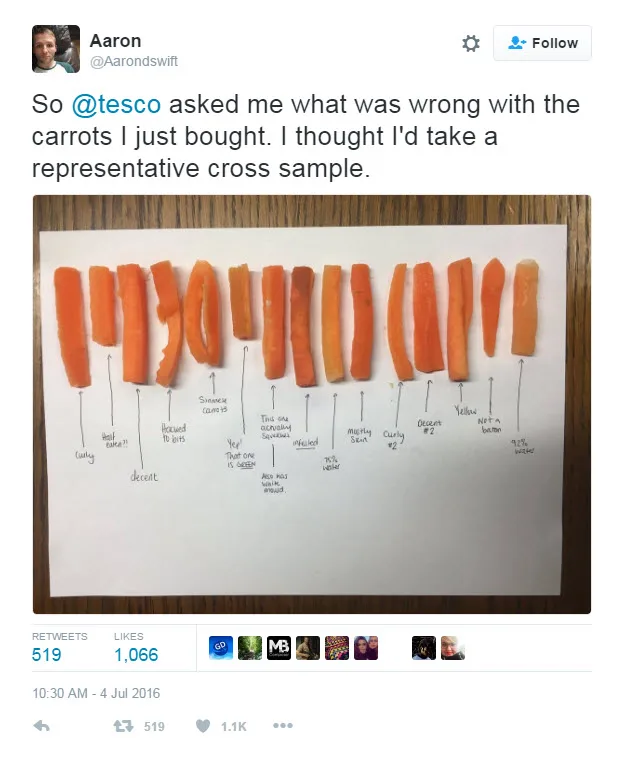Open the 519 retweets list
The height and width of the screenshot is (758, 625).
coord(46,655)
